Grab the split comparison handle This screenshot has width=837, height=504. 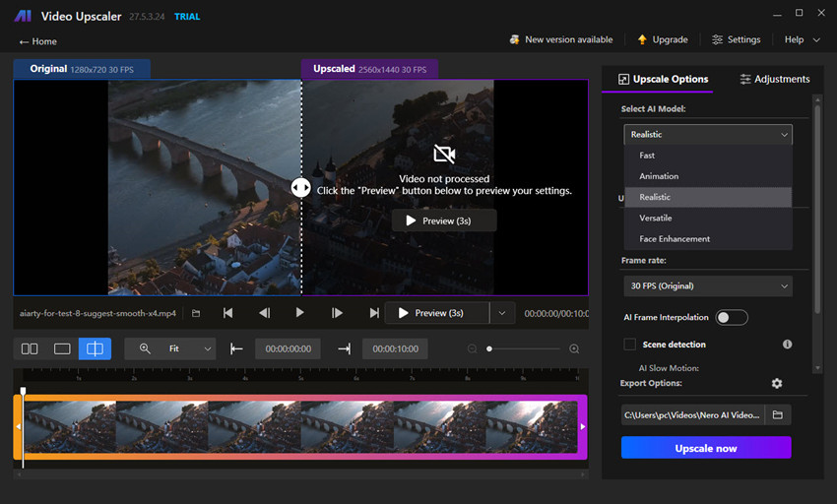[x=301, y=187]
